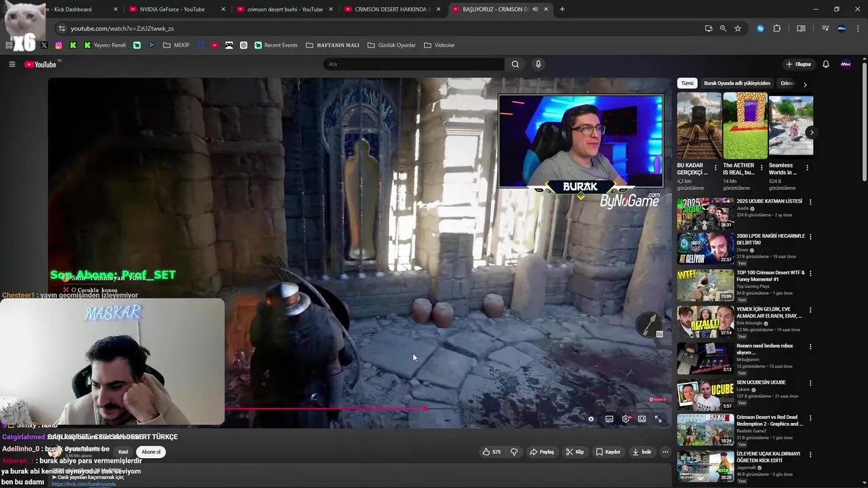
Task: Seek using the red video progress bar
Action: (x=325, y=409)
